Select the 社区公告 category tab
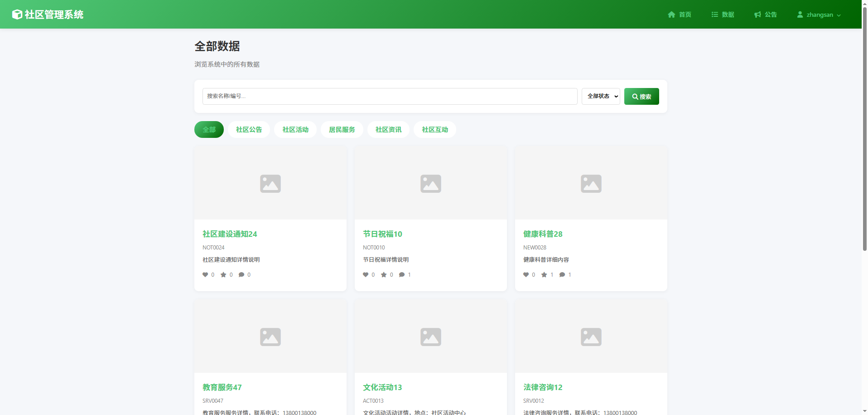 click(x=249, y=130)
